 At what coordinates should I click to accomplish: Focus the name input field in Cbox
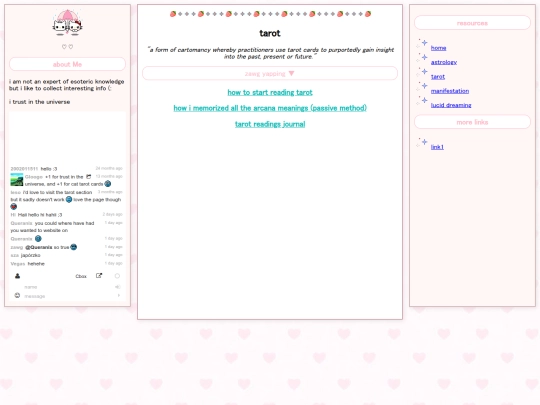point(67,287)
